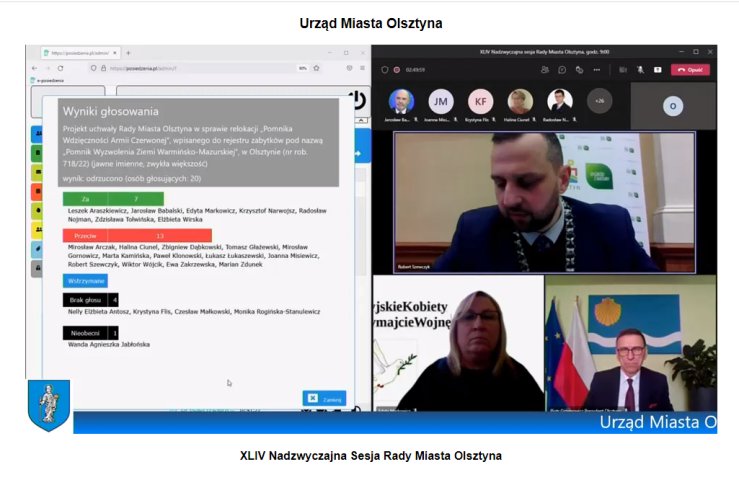Select the Jarosław Ba... participant avatar
739x480 pixels.
click(x=401, y=101)
